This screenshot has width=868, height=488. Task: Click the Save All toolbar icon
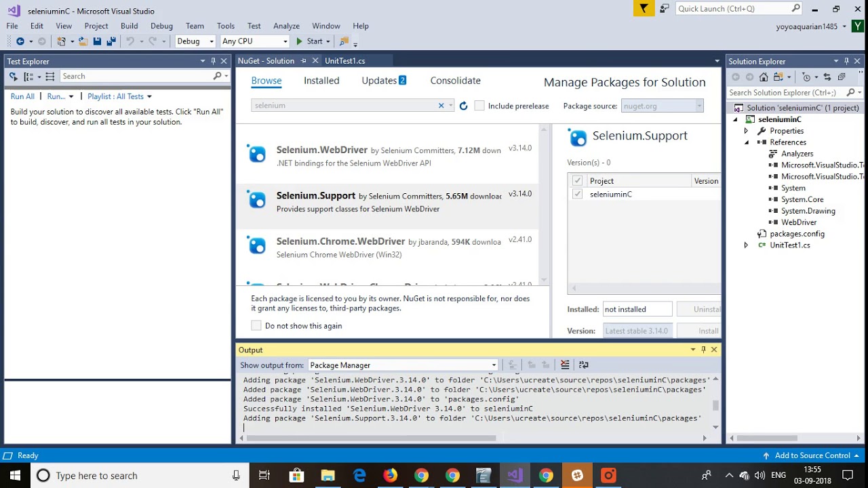(110, 41)
